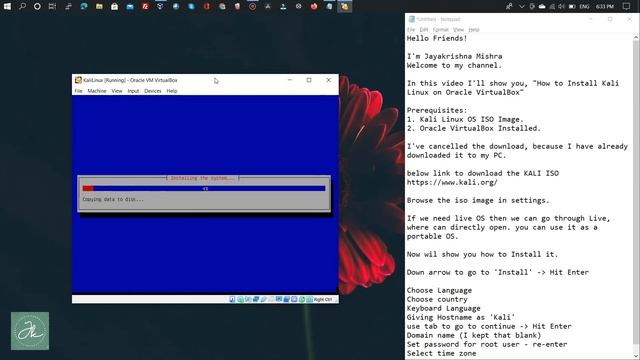Viewport: 640px width, 360px height.
Task: Open the VirtualBox Machine menu
Action: pyautogui.click(x=97, y=91)
